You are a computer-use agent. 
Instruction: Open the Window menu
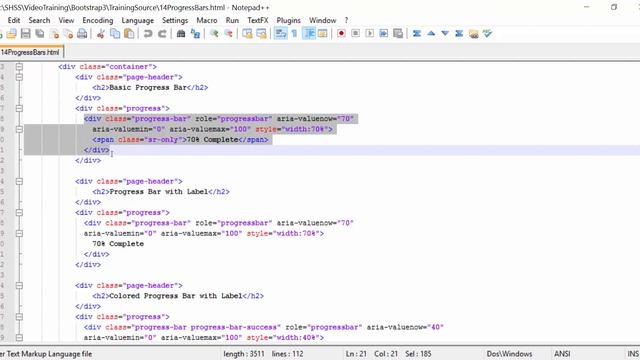(x=322, y=20)
